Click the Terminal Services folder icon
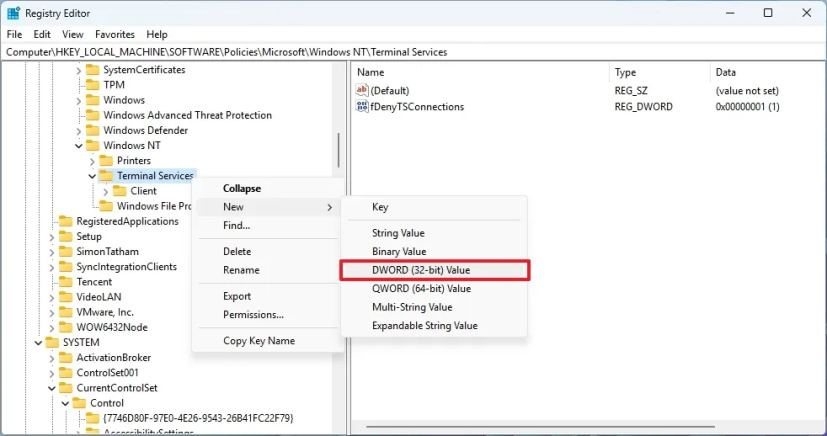Image resolution: width=827 pixels, height=436 pixels. 107,176
